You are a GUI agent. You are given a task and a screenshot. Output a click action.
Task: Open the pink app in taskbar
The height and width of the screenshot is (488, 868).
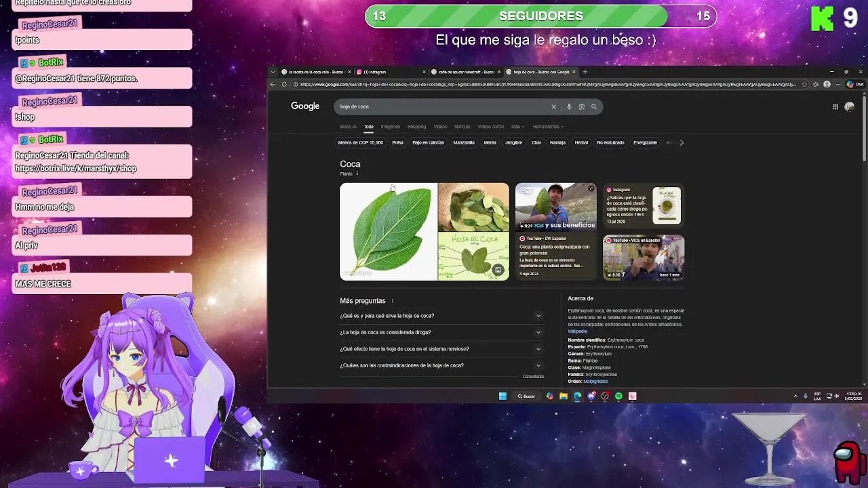pos(633,396)
